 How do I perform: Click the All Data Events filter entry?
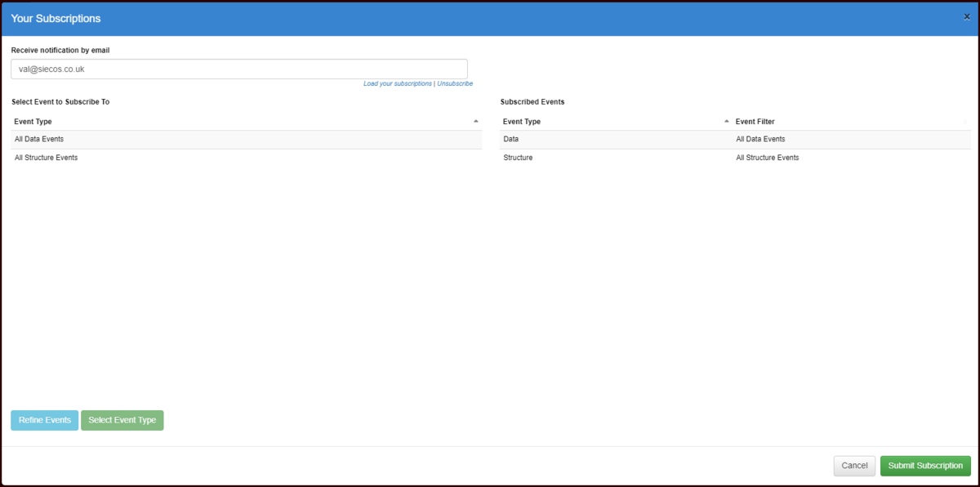tap(760, 139)
